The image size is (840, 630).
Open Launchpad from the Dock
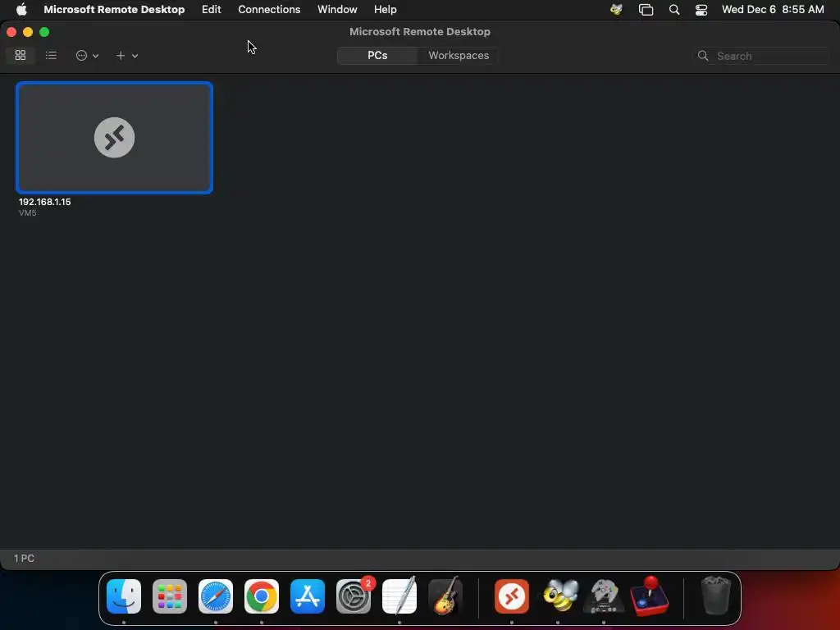coord(170,596)
